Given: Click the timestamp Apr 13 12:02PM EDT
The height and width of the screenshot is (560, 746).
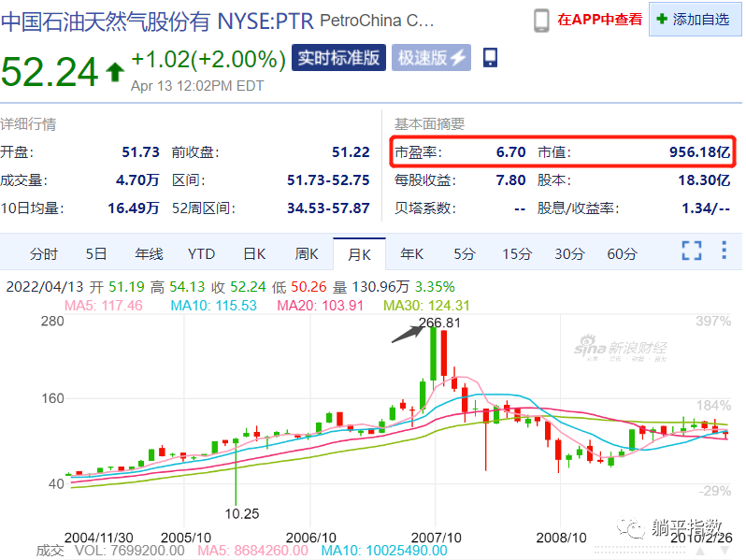Looking at the screenshot, I should click(197, 86).
